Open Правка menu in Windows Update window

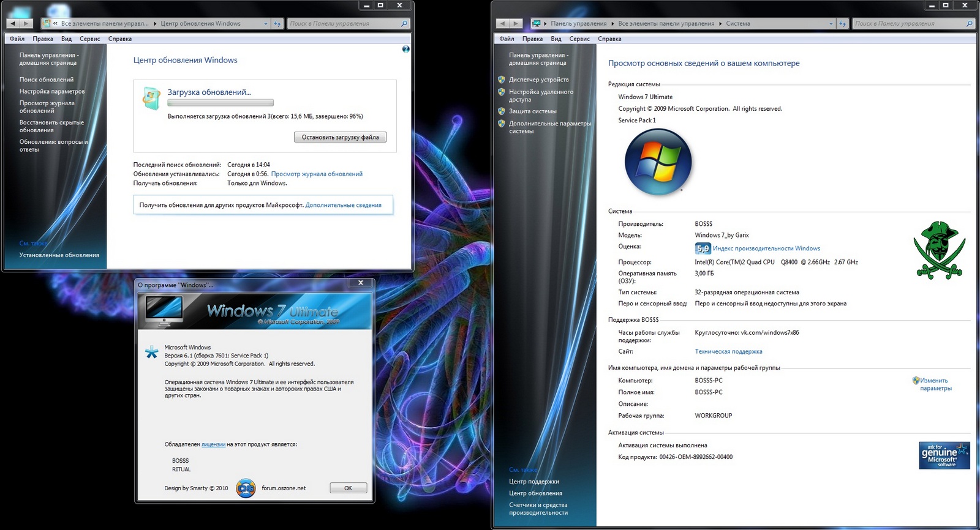click(x=43, y=39)
